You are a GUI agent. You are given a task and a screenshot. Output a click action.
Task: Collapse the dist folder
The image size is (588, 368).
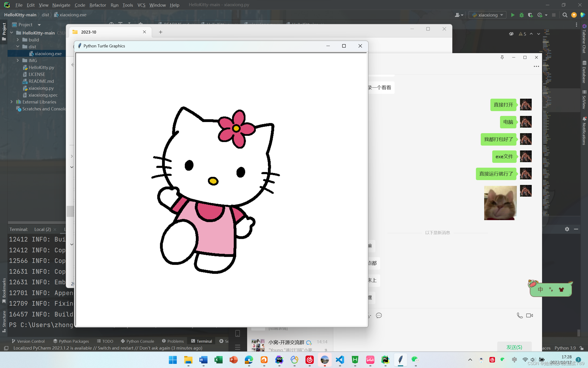18,46
